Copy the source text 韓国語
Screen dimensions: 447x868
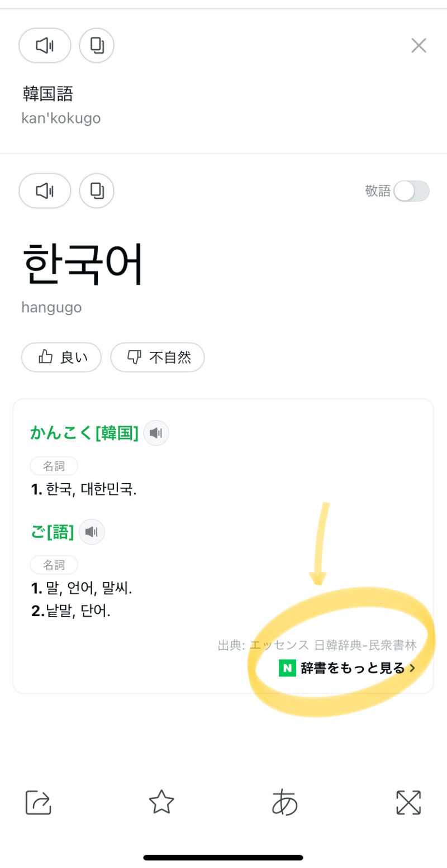(x=97, y=45)
